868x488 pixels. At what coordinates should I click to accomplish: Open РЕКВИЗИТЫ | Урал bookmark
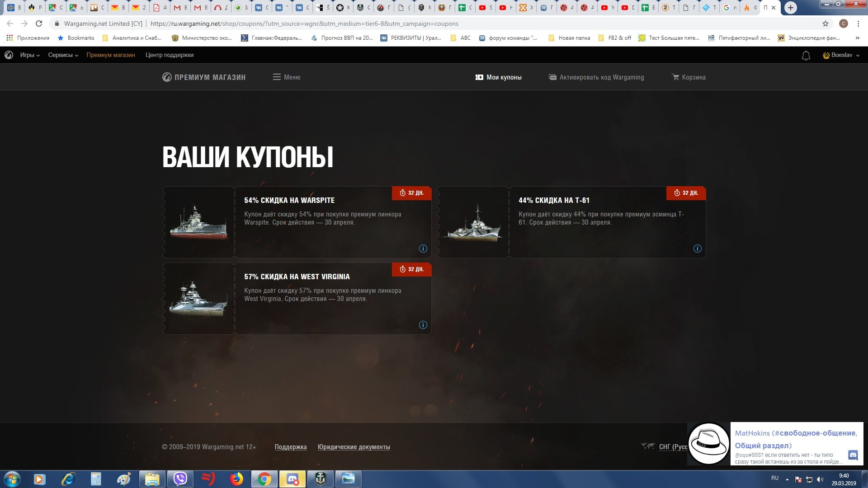[x=411, y=38]
